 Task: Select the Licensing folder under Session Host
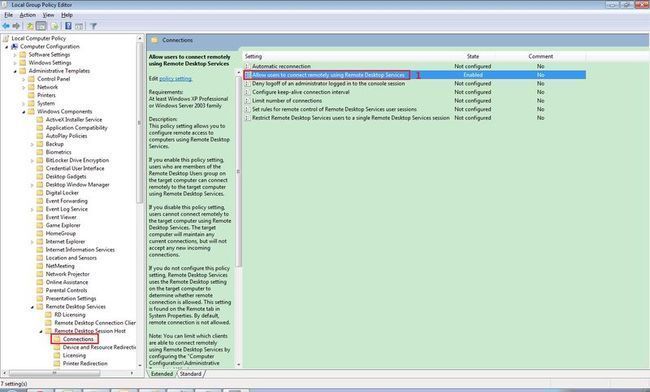pyautogui.click(x=74, y=356)
